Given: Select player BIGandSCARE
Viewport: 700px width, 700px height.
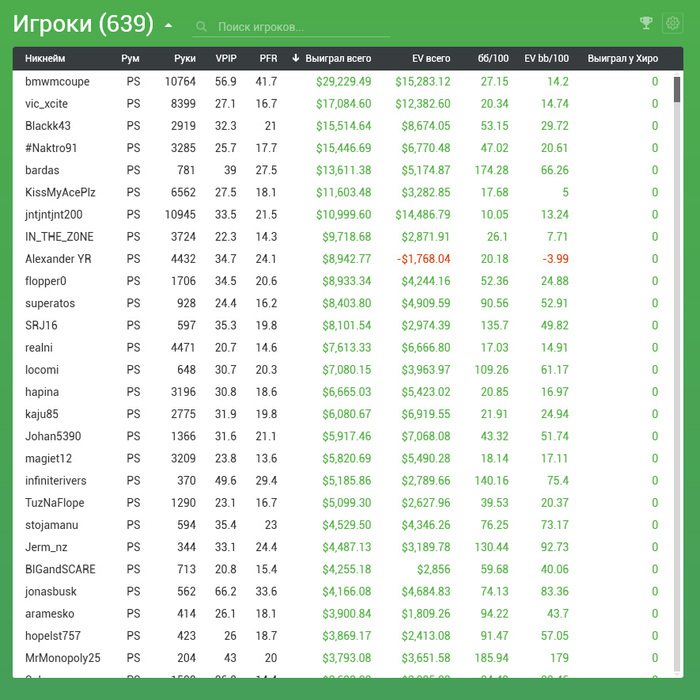Looking at the screenshot, I should 60,569.
